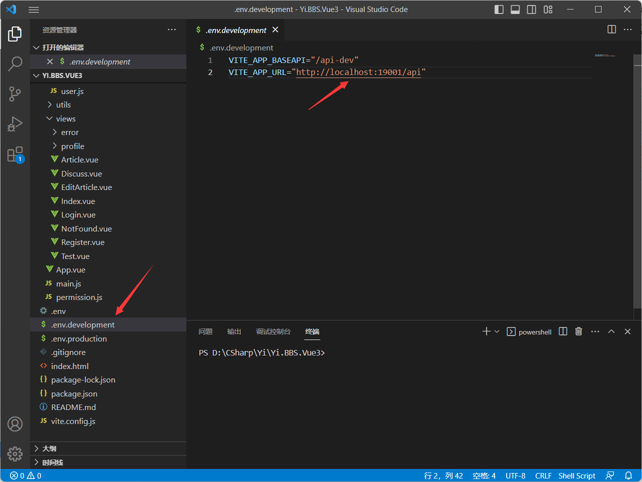Open the Run and Debug view
Viewport: 642px width, 482px height.
15,124
